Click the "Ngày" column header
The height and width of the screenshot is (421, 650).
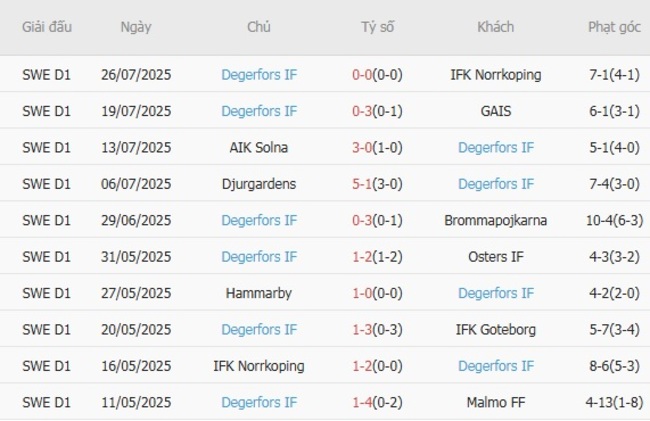(136, 27)
